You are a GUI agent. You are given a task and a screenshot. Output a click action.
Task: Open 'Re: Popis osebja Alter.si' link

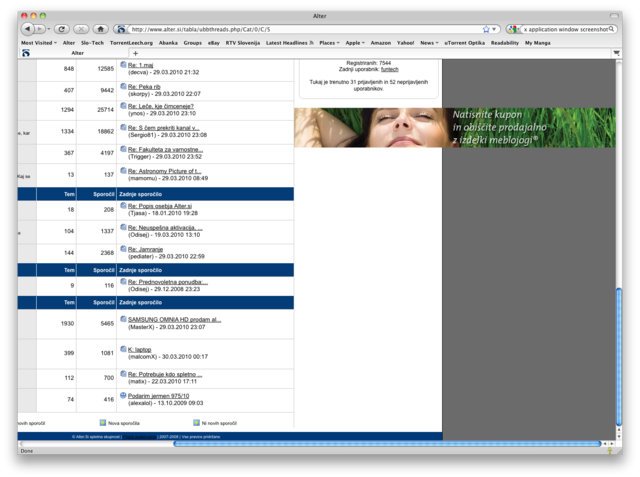160,206
